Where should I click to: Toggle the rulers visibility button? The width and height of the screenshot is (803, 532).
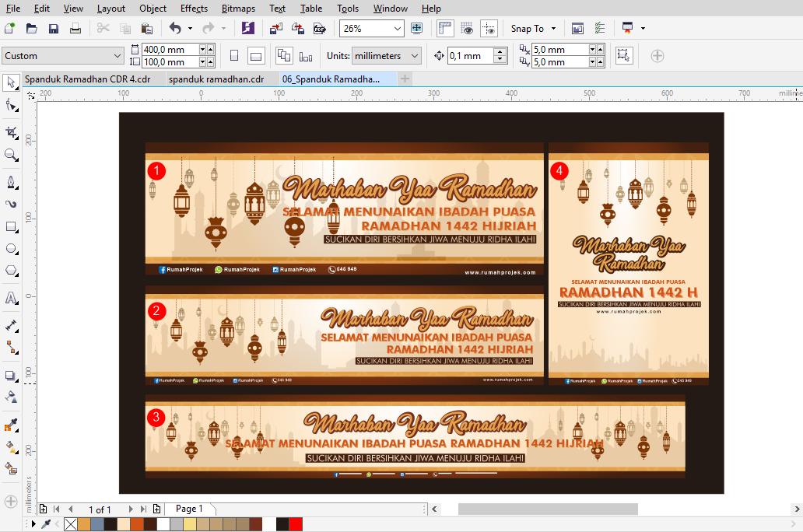tap(444, 28)
